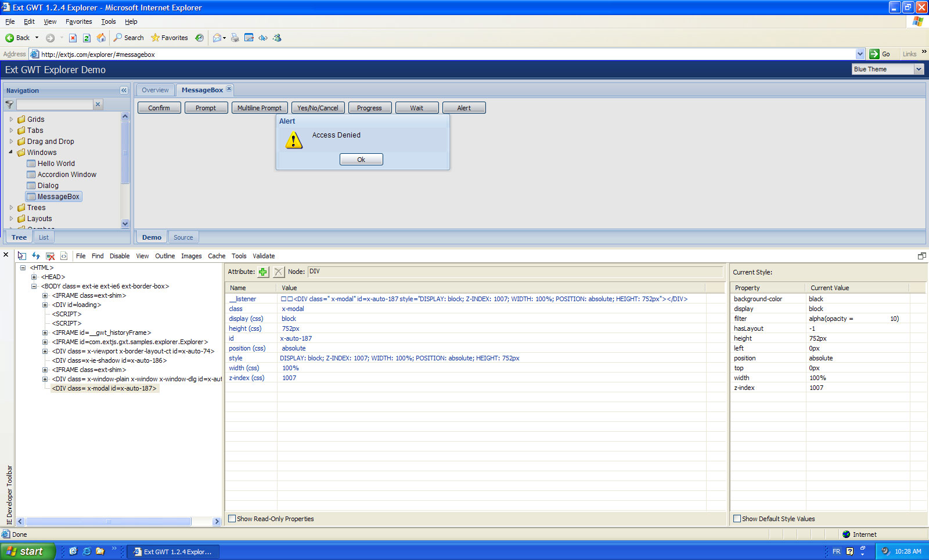Toggle Show Default Style Values checkbox
The image size is (929, 560).
pyautogui.click(x=737, y=519)
